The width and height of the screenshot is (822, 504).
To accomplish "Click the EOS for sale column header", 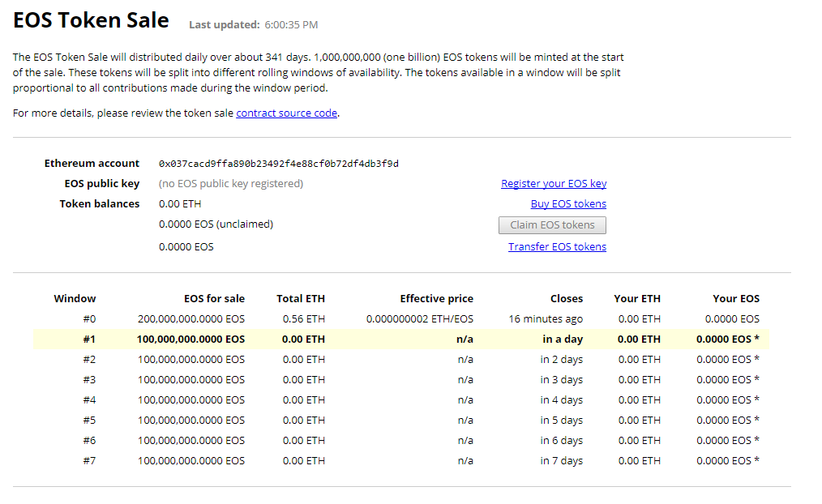I will pyautogui.click(x=214, y=299).
